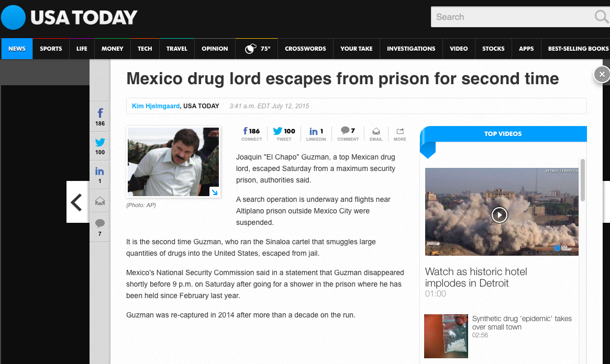Open the weather 75° icon

(257, 49)
